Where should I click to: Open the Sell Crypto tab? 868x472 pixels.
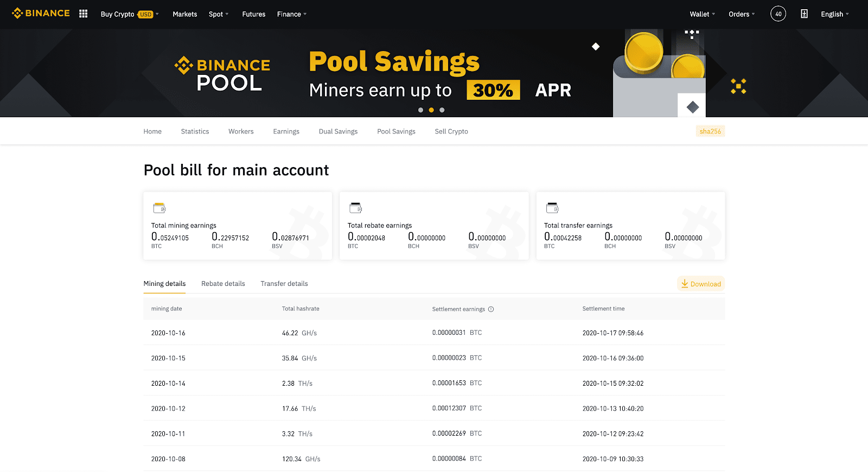[451, 131]
